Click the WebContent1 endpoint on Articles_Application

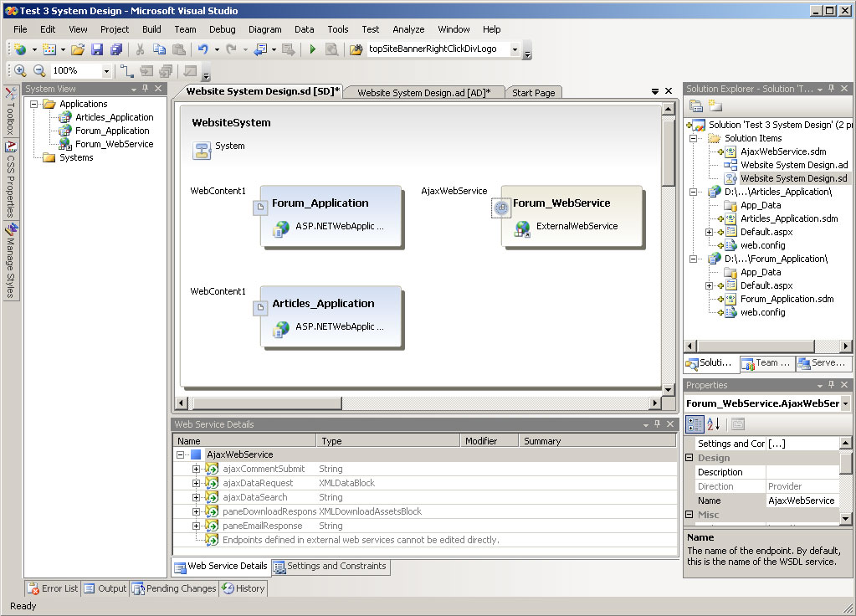[x=260, y=308]
